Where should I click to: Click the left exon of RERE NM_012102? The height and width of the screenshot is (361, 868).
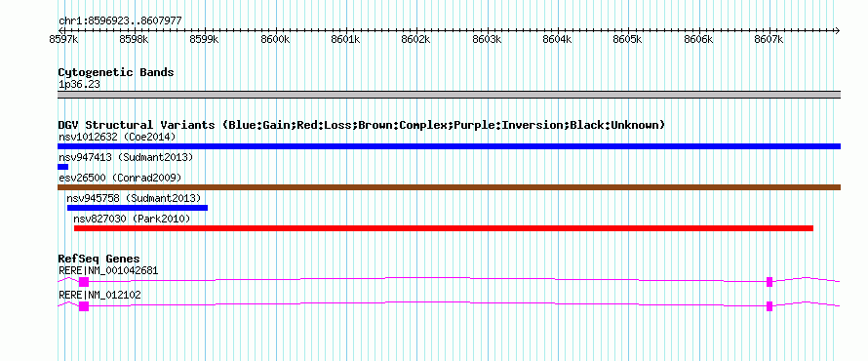84,306
